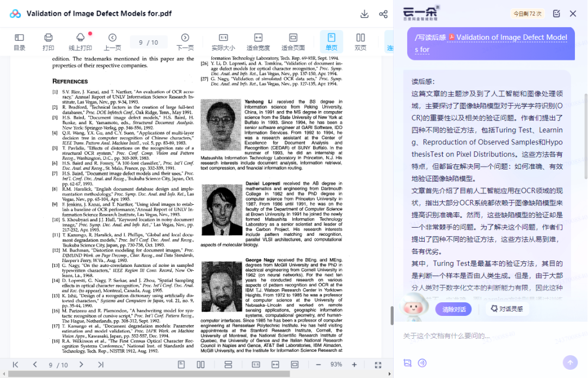Image resolution: width=588 pixels, height=378 pixels.
Task: Go to 下一页 next page
Action: click(185, 42)
